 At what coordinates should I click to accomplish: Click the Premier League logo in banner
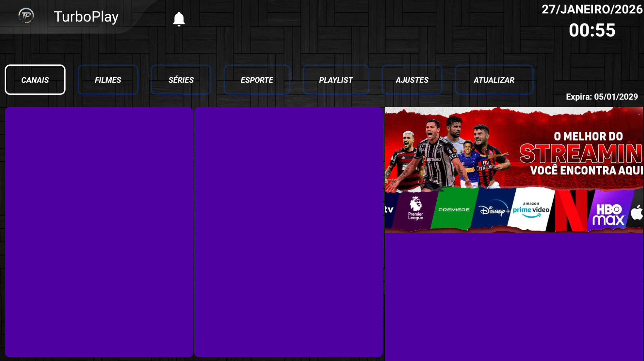click(x=415, y=209)
